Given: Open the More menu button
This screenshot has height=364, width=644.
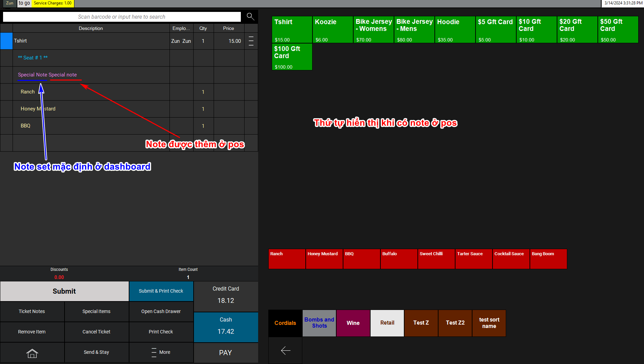Looking at the screenshot, I should pyautogui.click(x=161, y=352).
